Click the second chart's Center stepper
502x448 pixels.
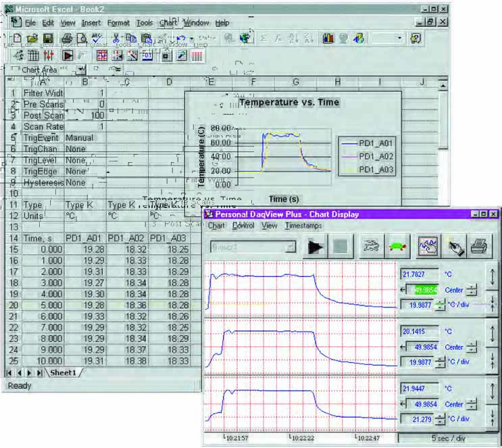pyautogui.click(x=472, y=347)
